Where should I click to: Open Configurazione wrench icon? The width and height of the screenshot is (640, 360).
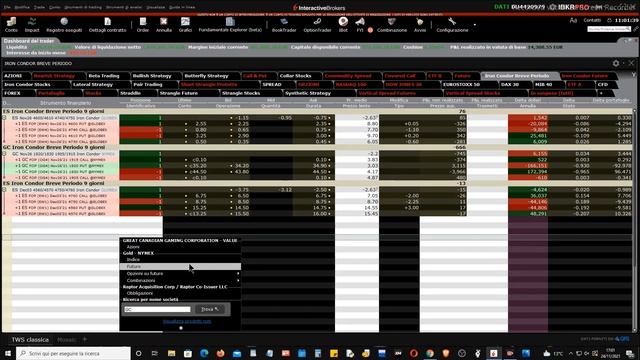coord(452,24)
